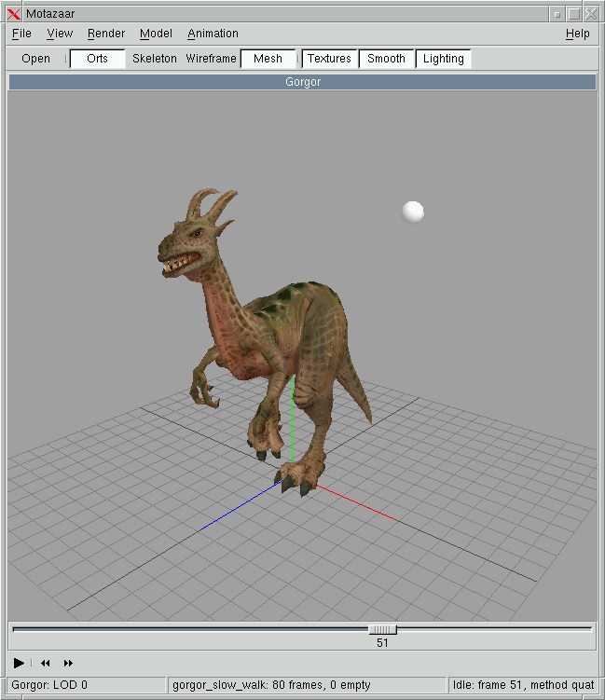This screenshot has height=700, width=605.
Task: Click the frame slider handle
Action: [x=382, y=629]
